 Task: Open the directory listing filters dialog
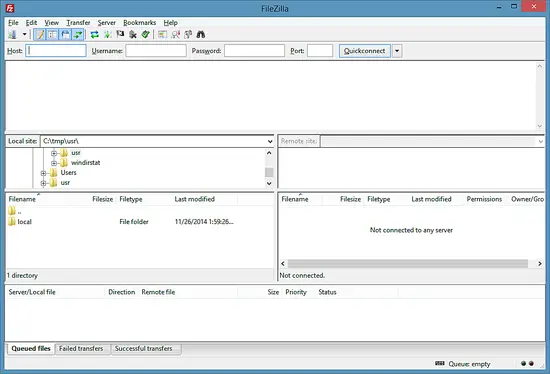tap(162, 34)
